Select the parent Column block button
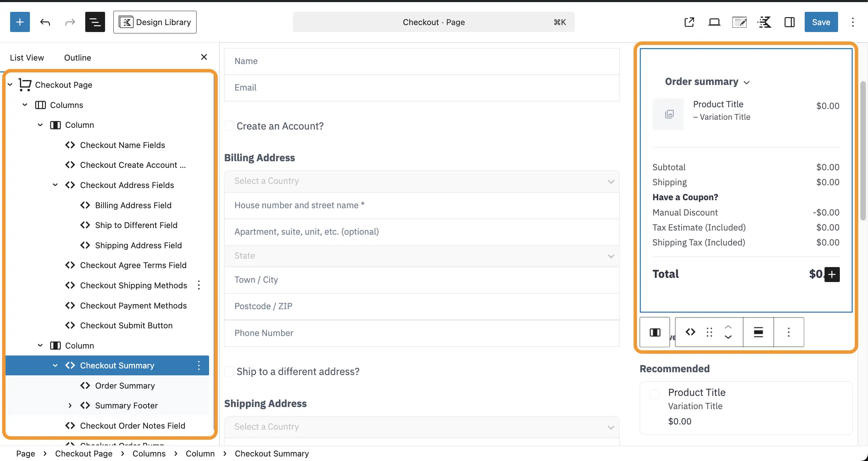This screenshot has width=868, height=461. point(655,332)
